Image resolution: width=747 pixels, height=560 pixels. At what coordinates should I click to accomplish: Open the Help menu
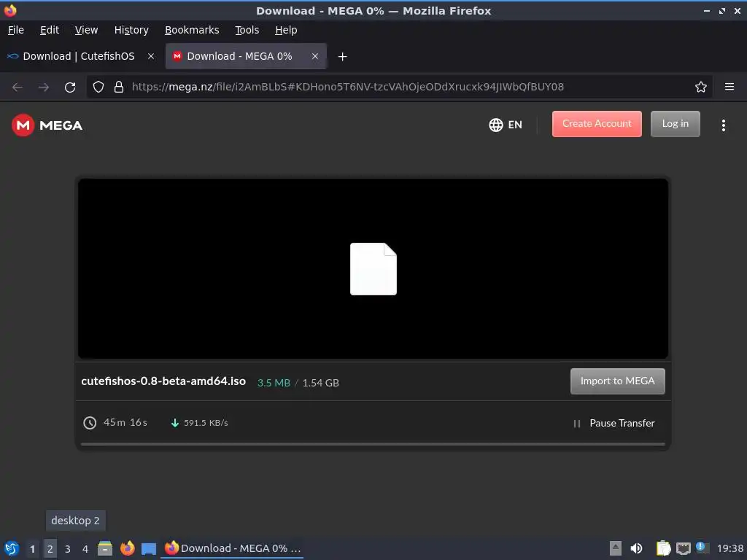click(x=286, y=30)
